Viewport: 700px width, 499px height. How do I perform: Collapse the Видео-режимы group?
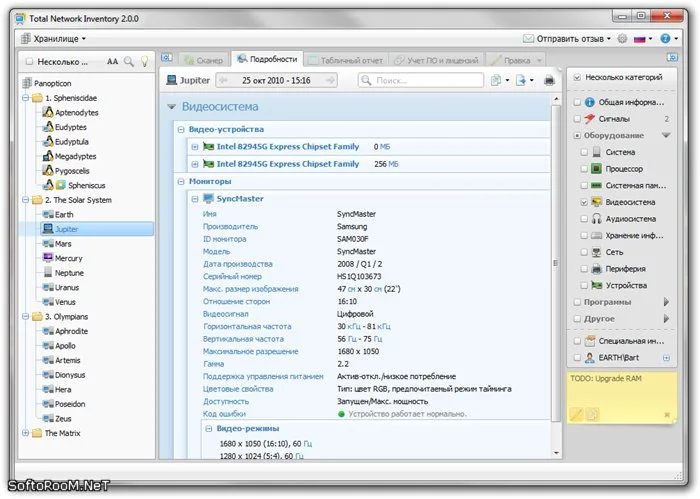208,428
